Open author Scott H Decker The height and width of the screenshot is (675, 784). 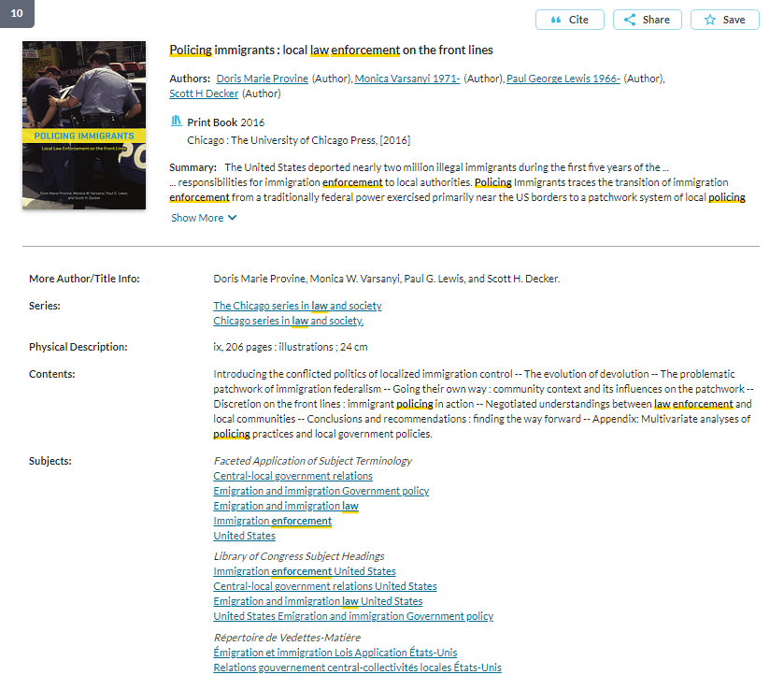click(x=204, y=93)
